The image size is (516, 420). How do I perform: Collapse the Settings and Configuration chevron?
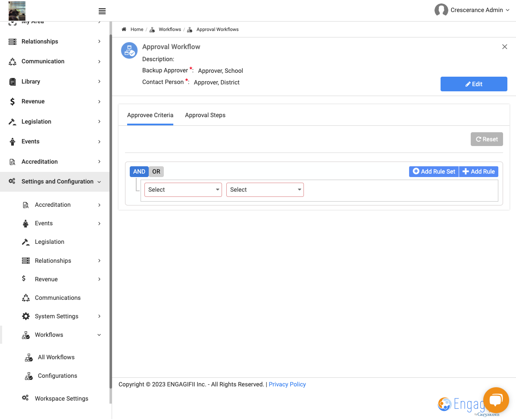[100, 182]
